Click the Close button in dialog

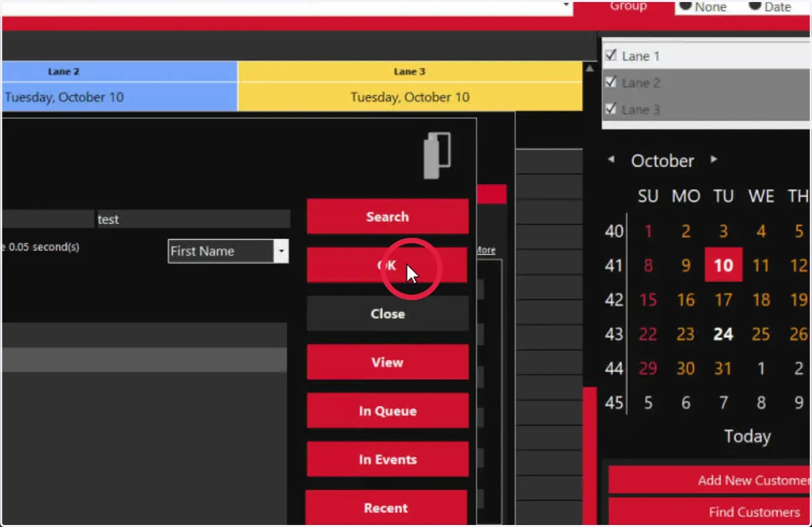coord(387,314)
